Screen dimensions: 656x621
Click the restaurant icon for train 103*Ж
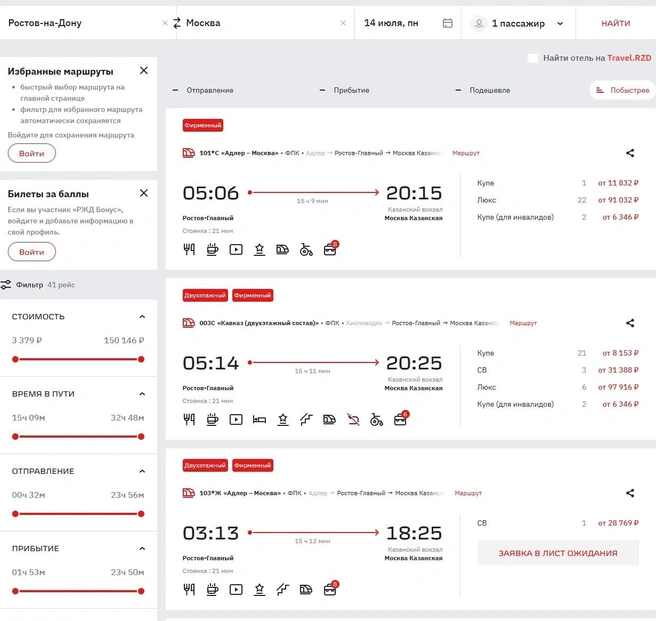pyautogui.click(x=189, y=590)
